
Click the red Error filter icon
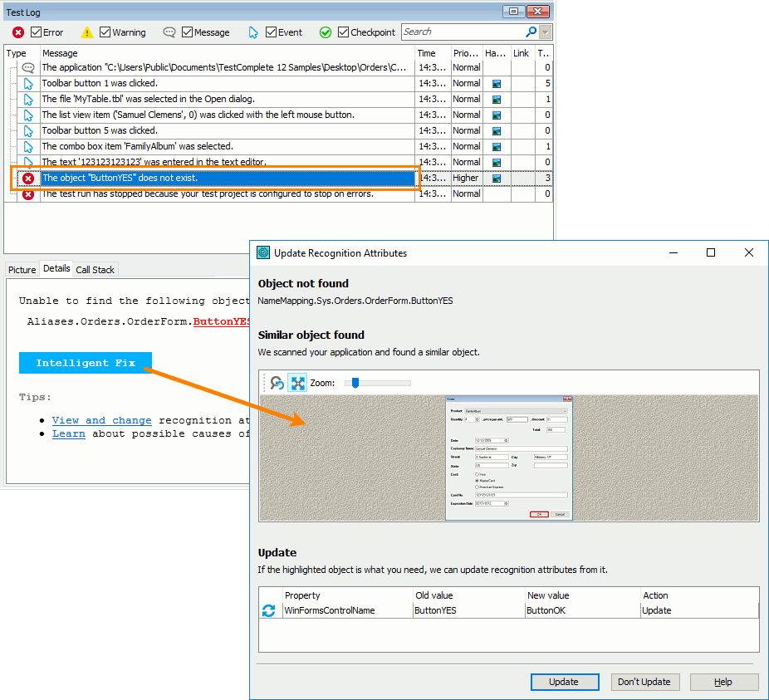[x=19, y=32]
